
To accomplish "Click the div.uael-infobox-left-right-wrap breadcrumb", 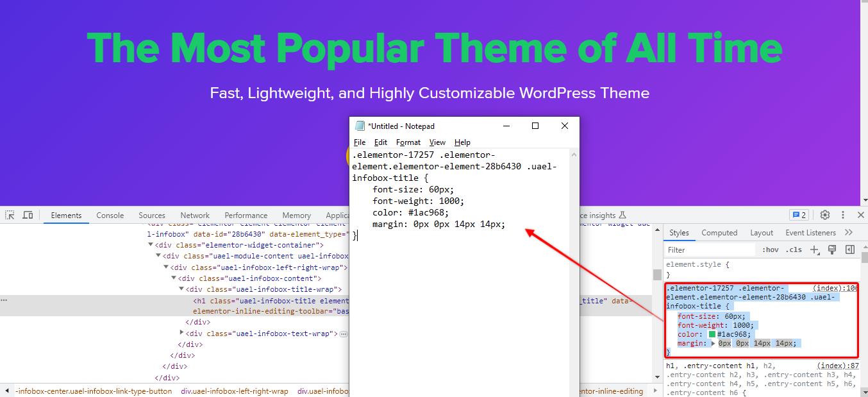I will tap(235, 391).
